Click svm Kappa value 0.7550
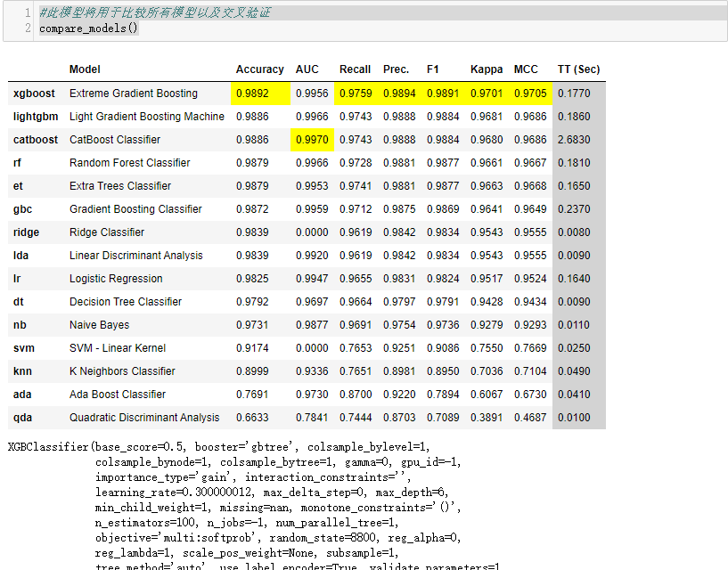The width and height of the screenshot is (728, 570). pos(487,348)
